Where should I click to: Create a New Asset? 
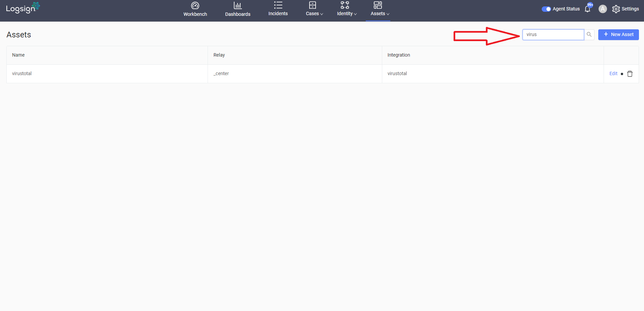coord(618,34)
